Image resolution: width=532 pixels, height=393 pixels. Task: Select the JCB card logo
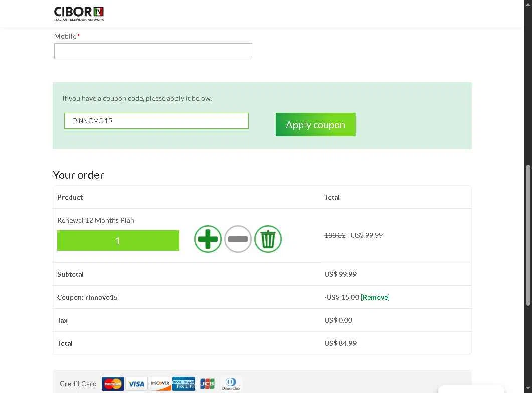tap(207, 384)
